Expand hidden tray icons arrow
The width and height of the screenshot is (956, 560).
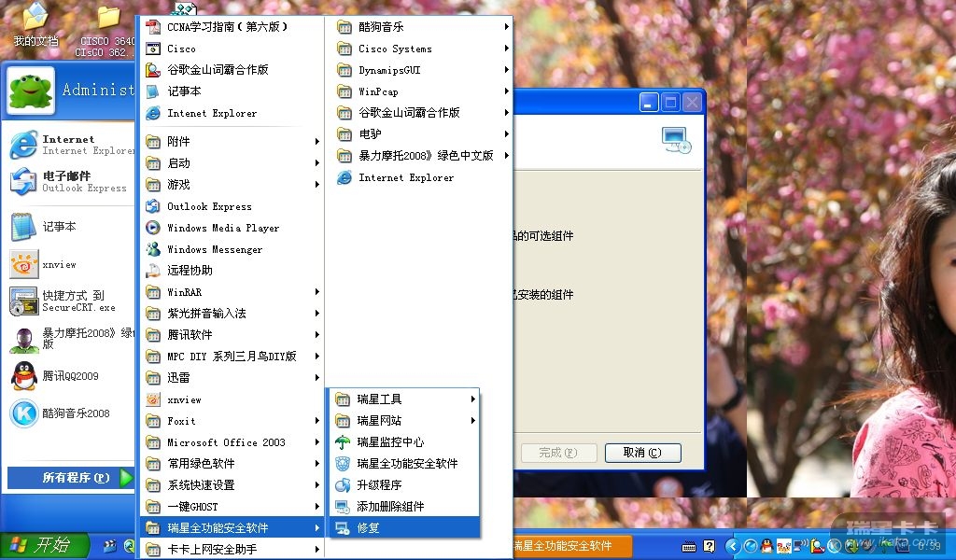pyautogui.click(x=733, y=547)
